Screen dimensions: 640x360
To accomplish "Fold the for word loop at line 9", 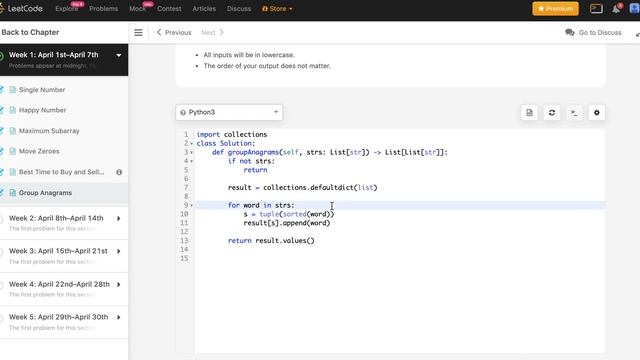I will pos(191,206).
